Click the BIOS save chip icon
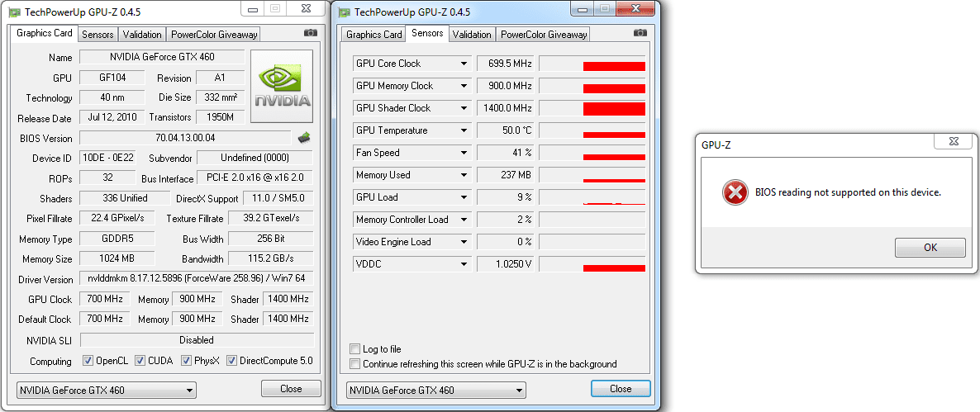Screen dimensions: 980x412 [x=304, y=137]
